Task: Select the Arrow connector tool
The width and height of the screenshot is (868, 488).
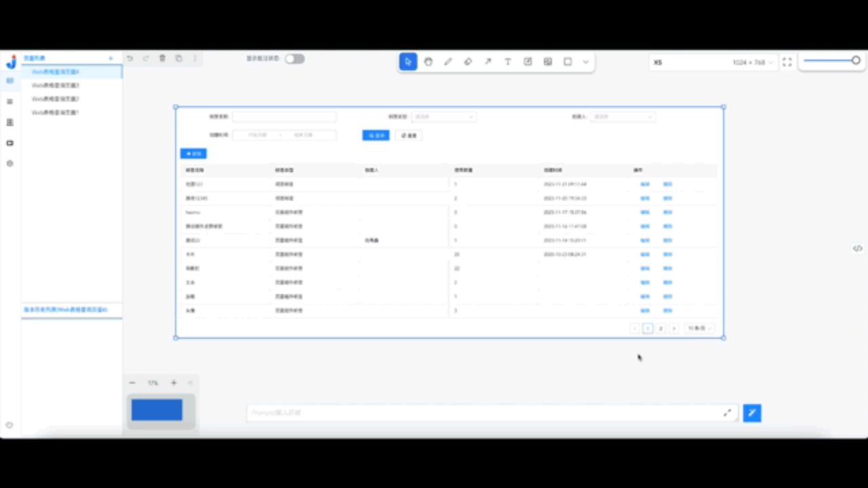Action: pos(488,62)
